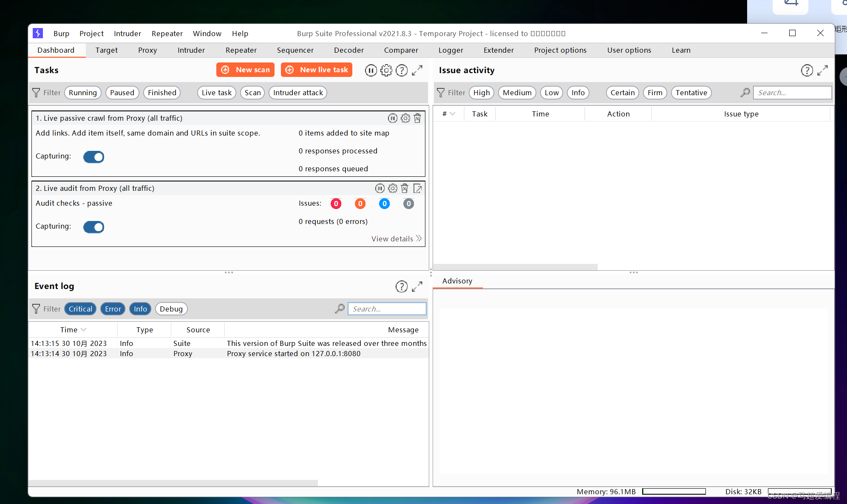Delete the Live passive crawl task

[417, 118]
